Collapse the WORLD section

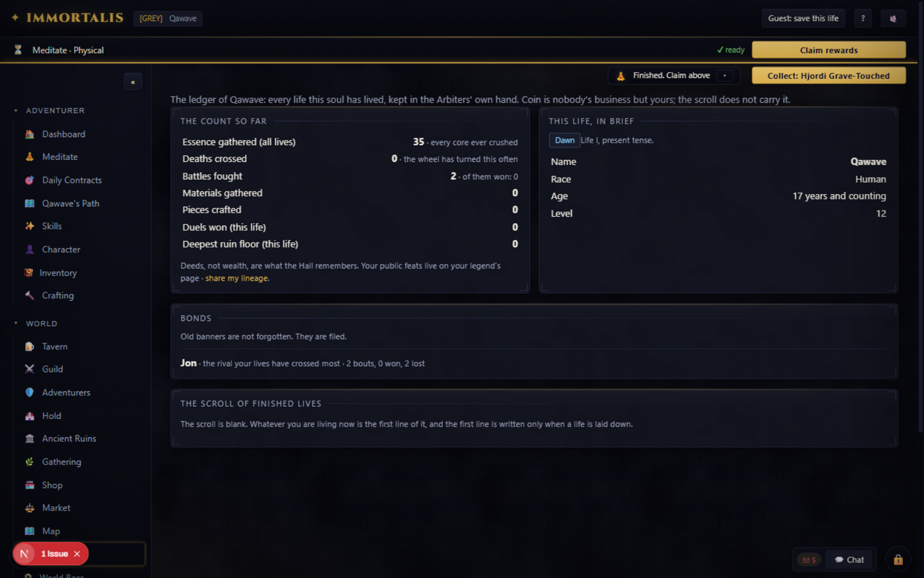(16, 324)
